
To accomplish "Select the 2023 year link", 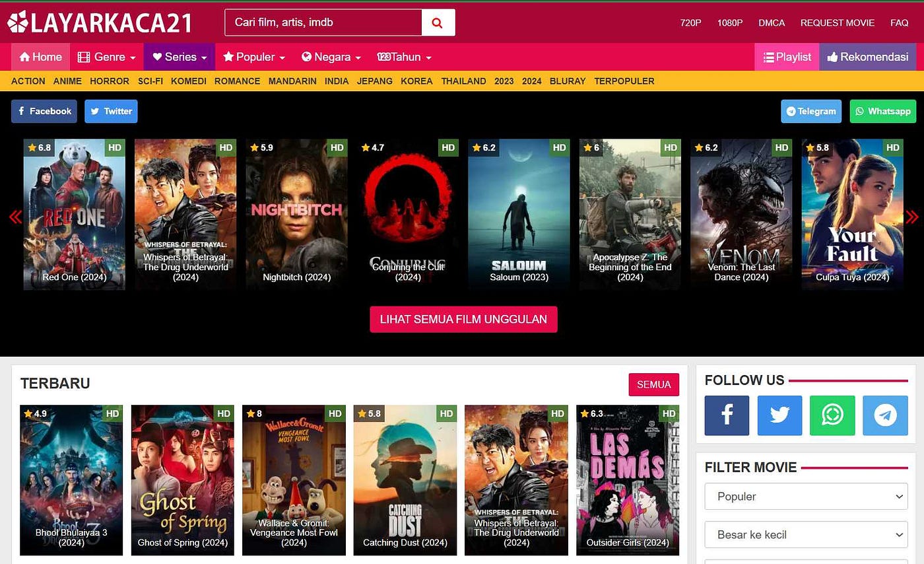I will click(x=504, y=81).
